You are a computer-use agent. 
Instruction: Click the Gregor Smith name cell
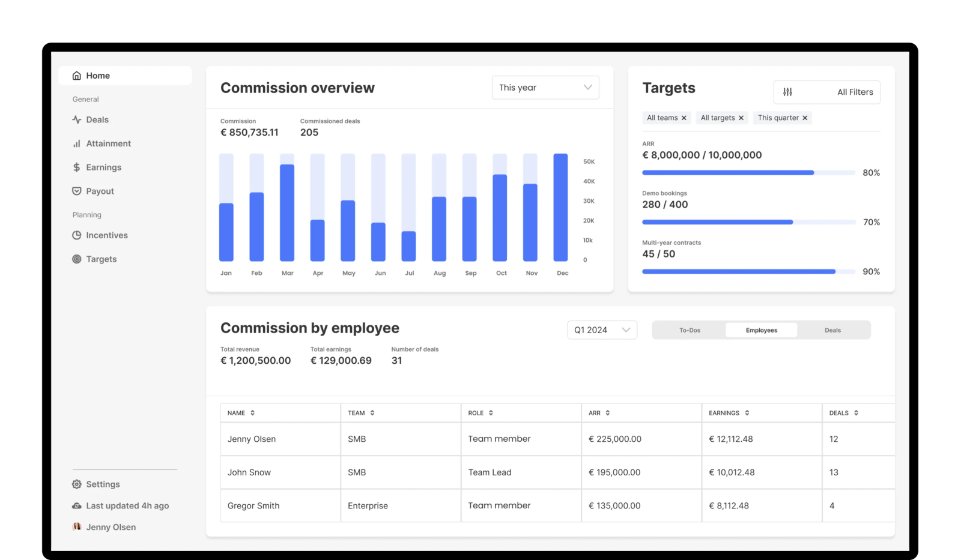tap(280, 506)
